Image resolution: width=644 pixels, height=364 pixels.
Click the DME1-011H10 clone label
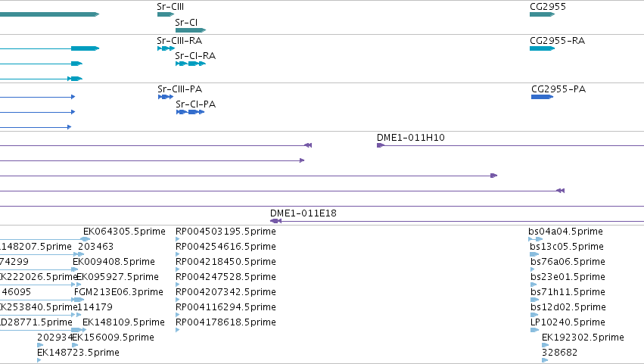tap(411, 138)
